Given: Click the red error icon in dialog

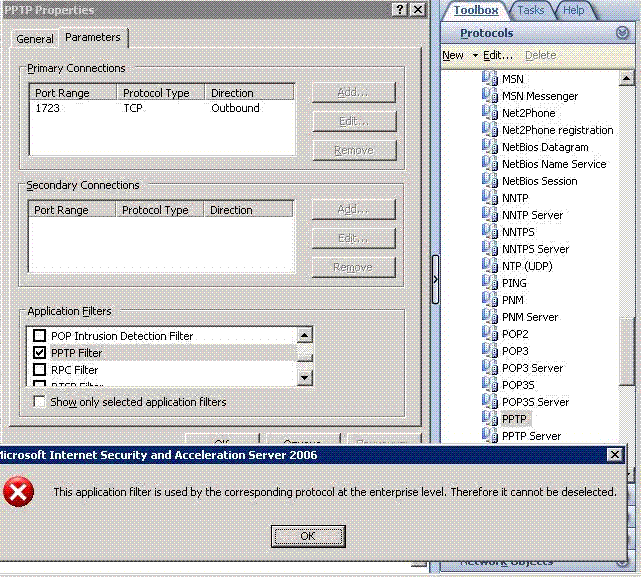Looking at the screenshot, I should pos(18,491).
